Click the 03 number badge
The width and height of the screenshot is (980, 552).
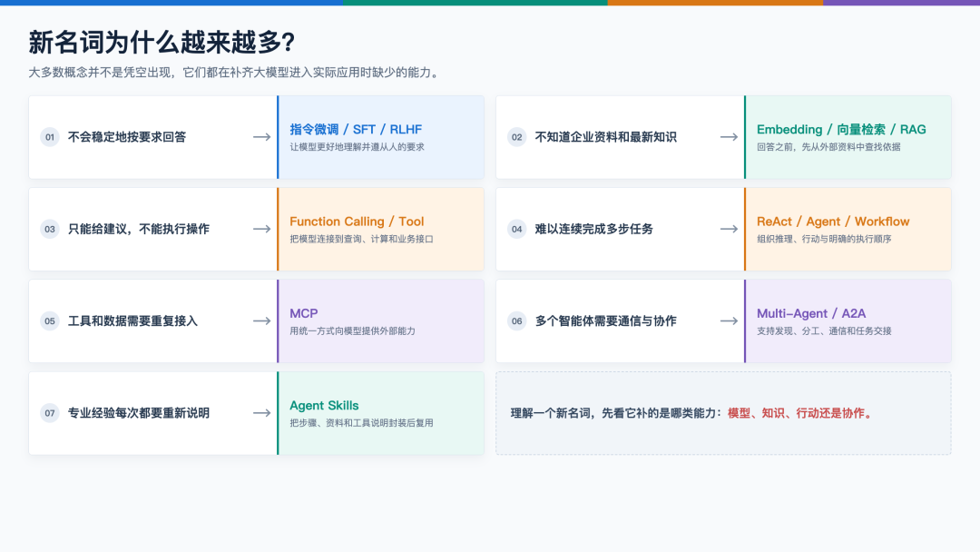[x=49, y=229]
